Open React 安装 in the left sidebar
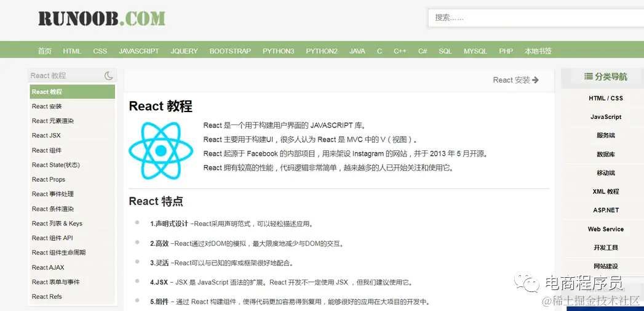 (47, 106)
